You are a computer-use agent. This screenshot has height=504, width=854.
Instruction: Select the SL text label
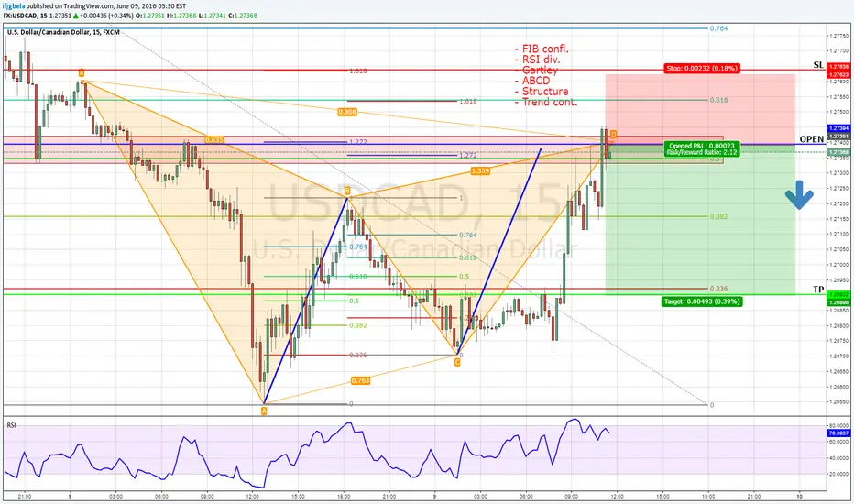click(818, 65)
